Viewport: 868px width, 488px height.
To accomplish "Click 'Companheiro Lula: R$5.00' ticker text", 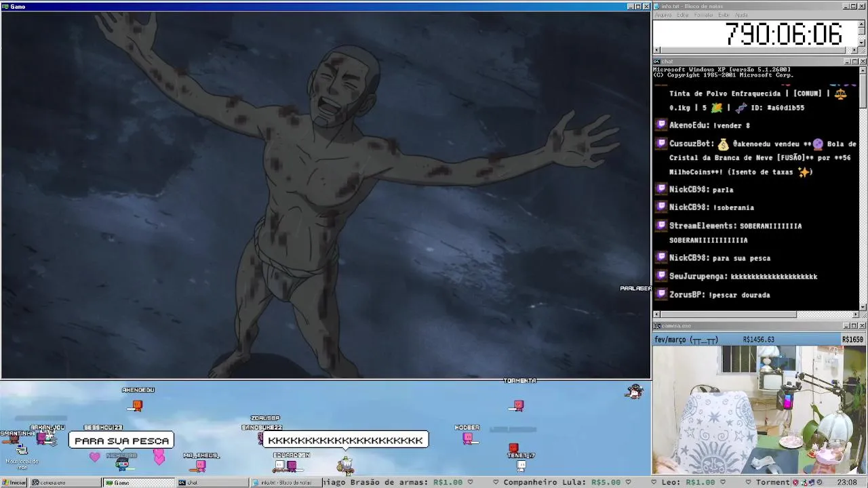I will [x=561, y=483].
